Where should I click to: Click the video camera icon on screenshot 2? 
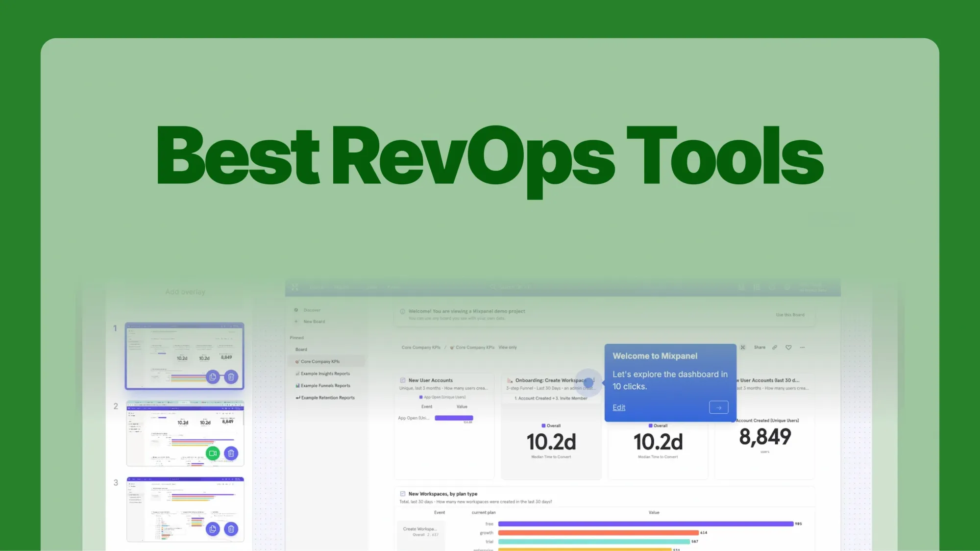pos(213,453)
